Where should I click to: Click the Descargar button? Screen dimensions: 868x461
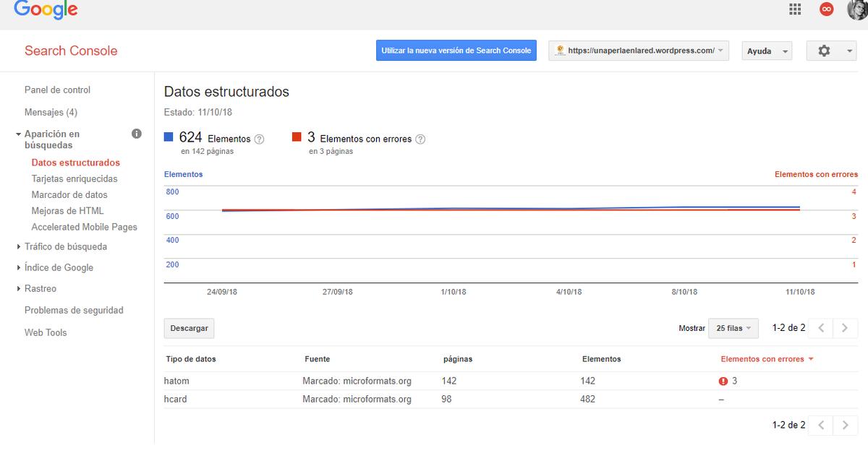188,327
